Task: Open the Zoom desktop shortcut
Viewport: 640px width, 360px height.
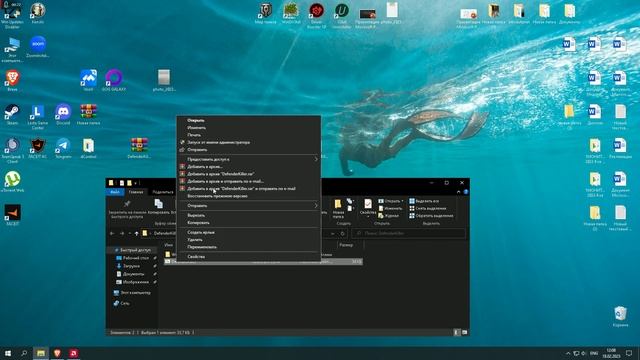Action: 38,47
